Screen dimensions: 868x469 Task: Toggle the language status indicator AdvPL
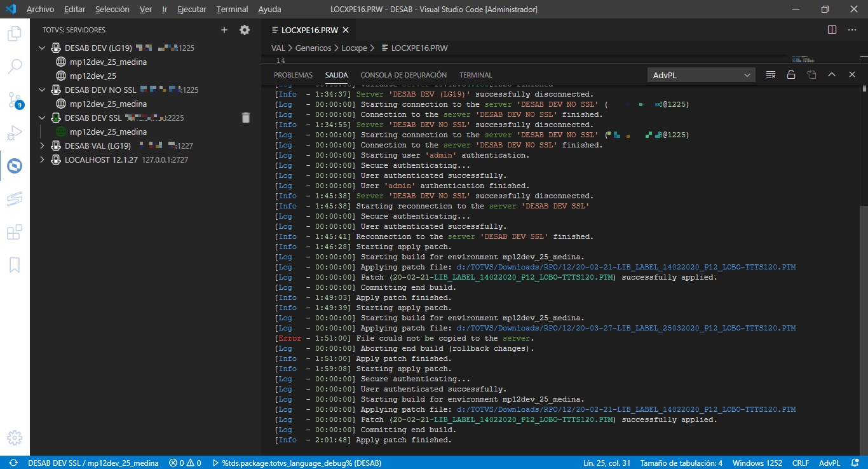pyautogui.click(x=830, y=463)
